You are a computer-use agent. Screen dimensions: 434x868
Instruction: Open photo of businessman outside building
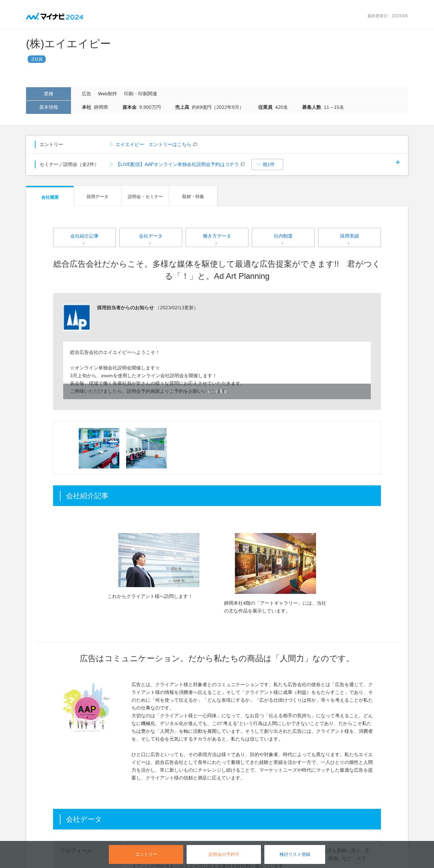click(x=159, y=560)
